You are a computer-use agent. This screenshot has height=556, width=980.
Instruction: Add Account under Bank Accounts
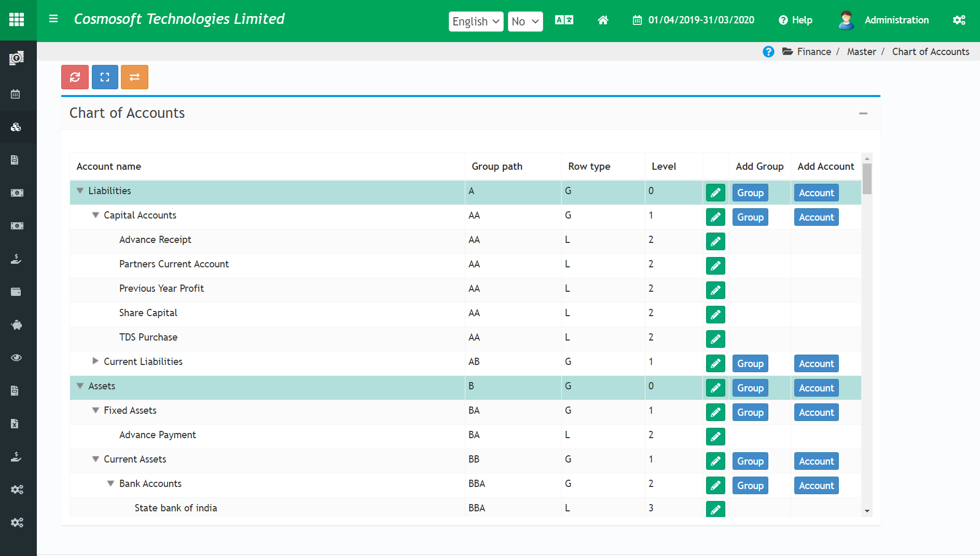tap(816, 485)
